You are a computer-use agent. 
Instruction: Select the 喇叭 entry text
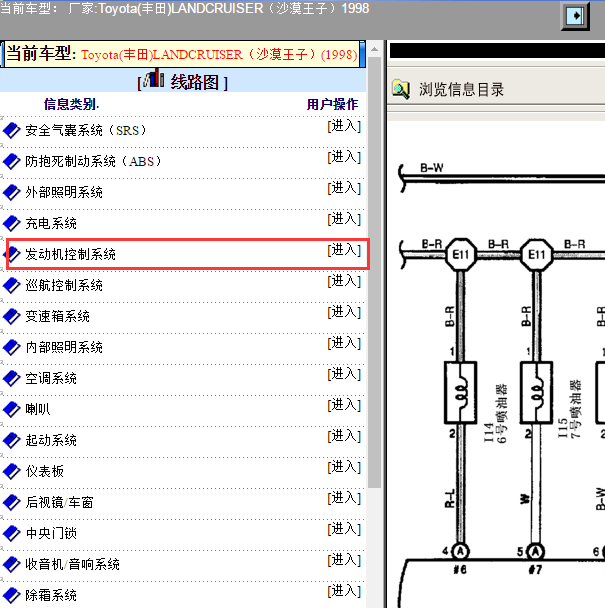pyautogui.click(x=38, y=409)
